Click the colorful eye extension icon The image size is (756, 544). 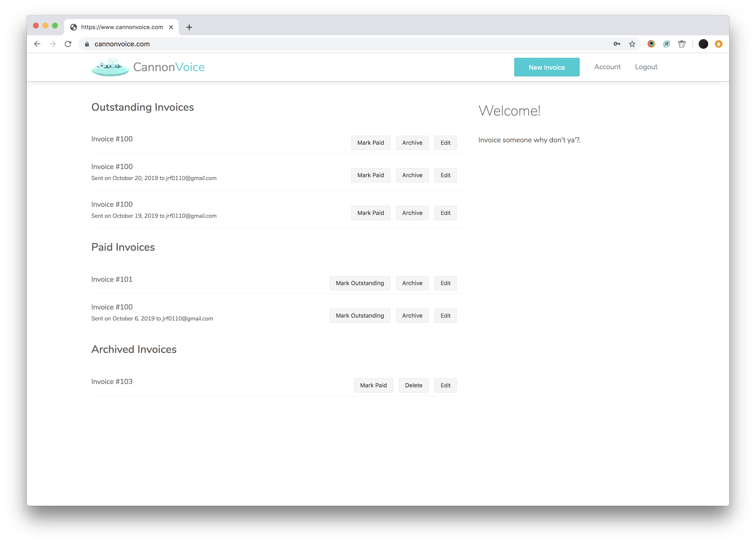pyautogui.click(x=651, y=44)
